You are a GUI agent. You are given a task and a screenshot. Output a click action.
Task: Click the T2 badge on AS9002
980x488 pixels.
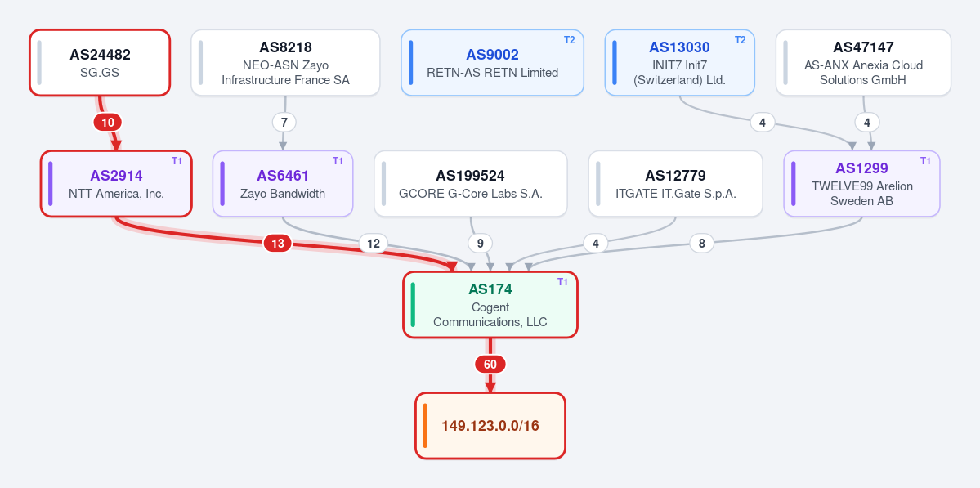click(x=570, y=40)
